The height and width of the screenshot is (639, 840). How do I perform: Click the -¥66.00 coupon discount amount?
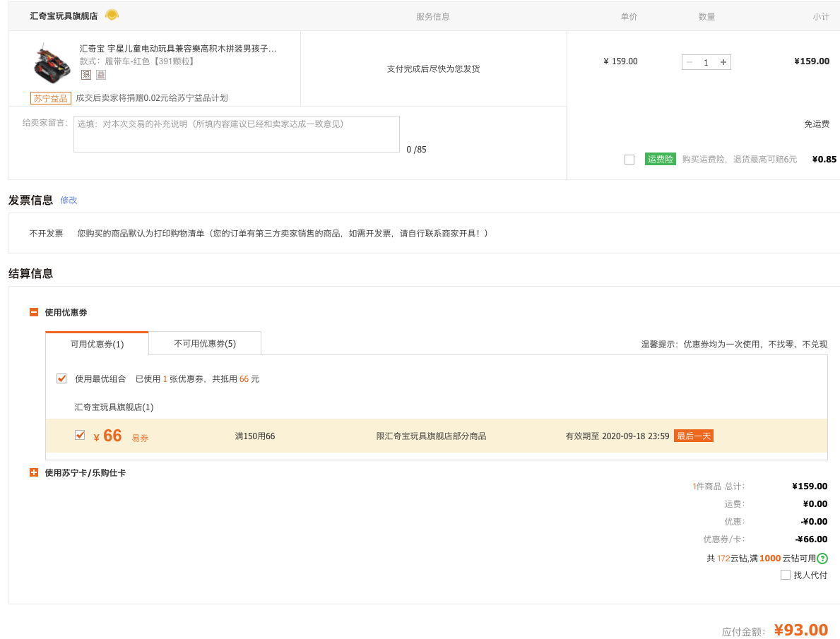[x=811, y=539]
